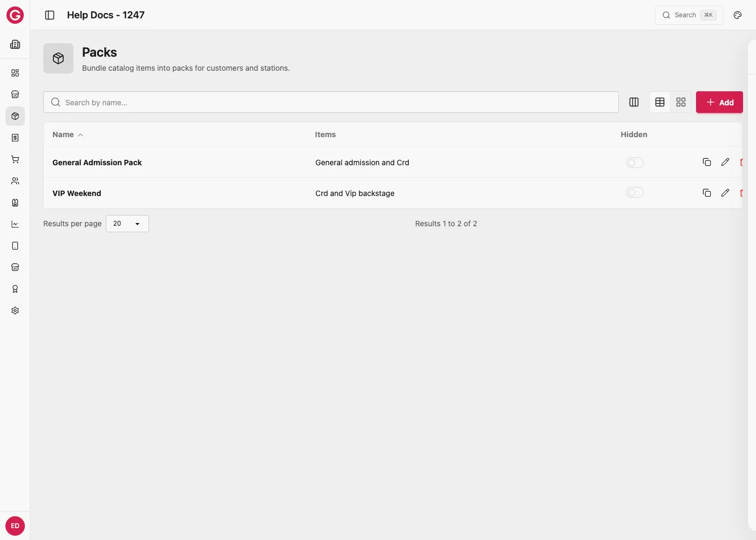
Task: Click the Hidden column header
Action: pos(634,134)
